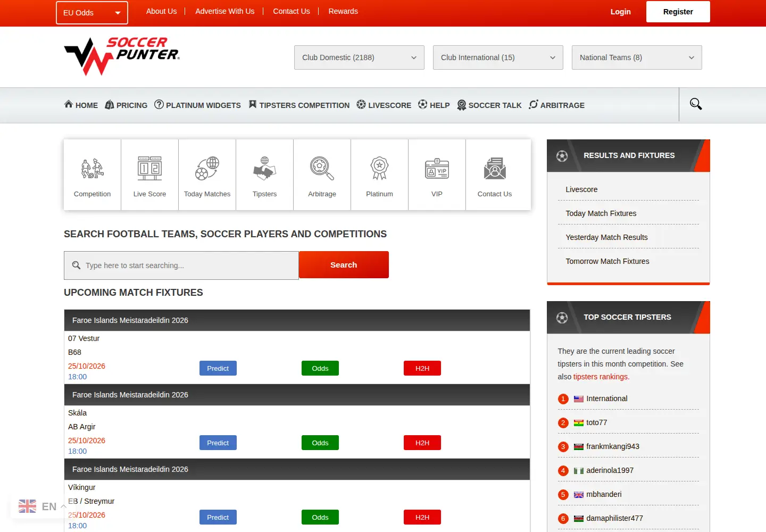This screenshot has width=766, height=532.
Task: Click the Soccer Punter logo
Action: [x=122, y=56]
